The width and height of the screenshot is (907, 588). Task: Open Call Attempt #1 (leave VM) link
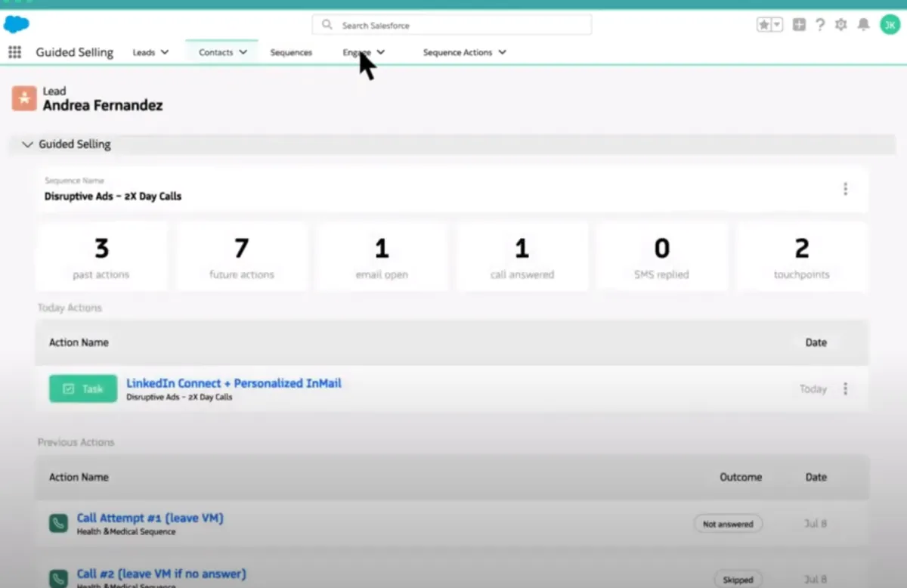[150, 518]
